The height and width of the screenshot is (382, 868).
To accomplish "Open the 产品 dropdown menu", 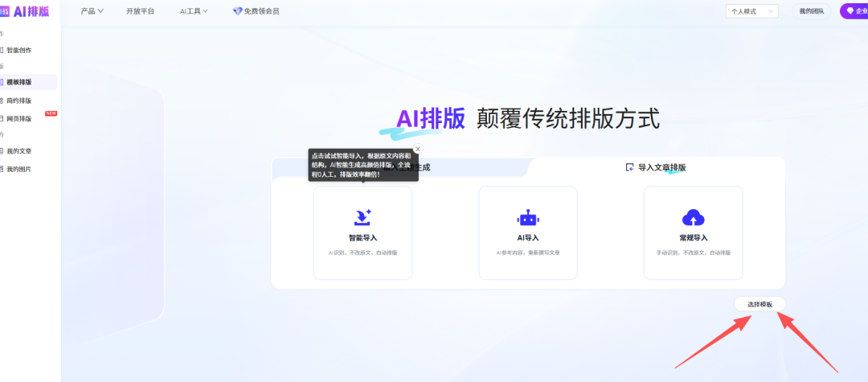I will pyautogui.click(x=92, y=11).
